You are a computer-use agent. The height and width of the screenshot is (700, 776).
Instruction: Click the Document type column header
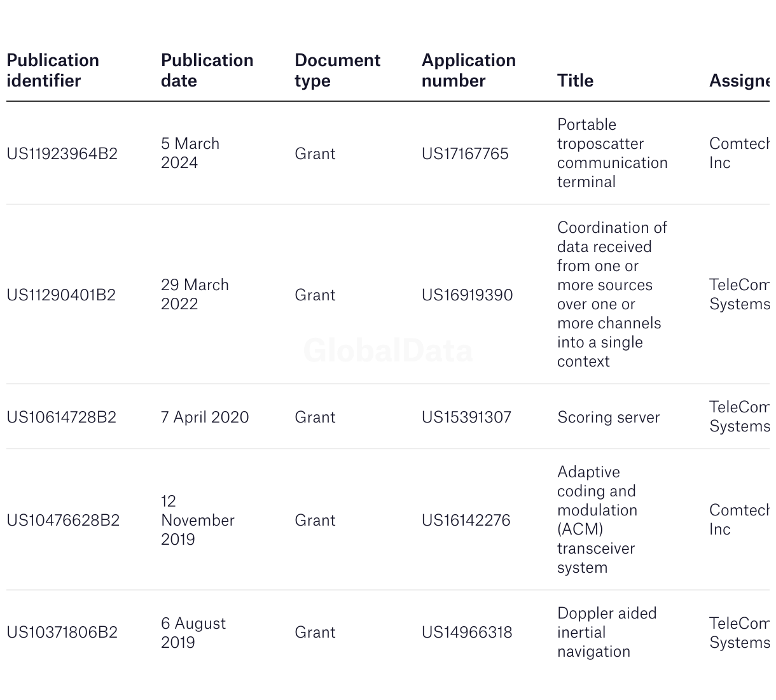pos(337,71)
